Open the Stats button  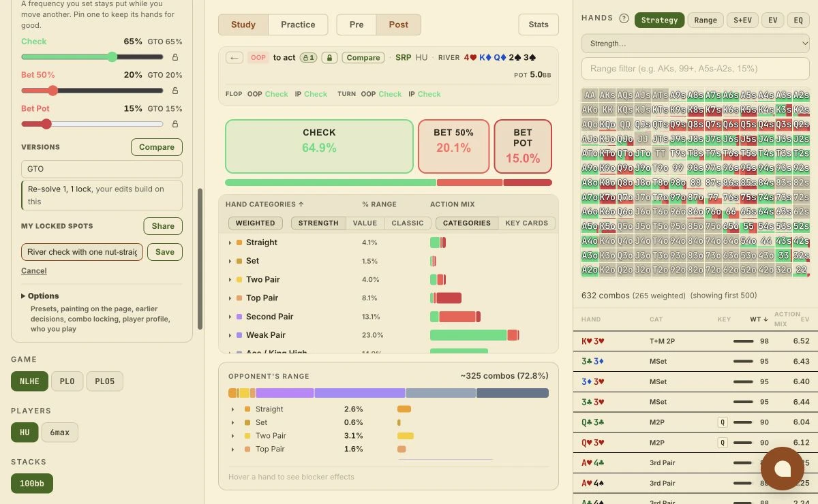[539, 25]
